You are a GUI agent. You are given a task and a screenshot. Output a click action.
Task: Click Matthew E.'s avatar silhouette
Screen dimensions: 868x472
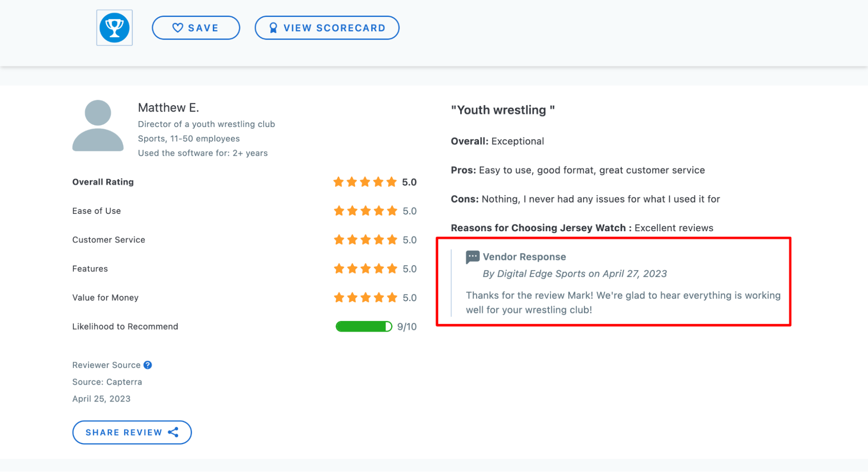(98, 126)
